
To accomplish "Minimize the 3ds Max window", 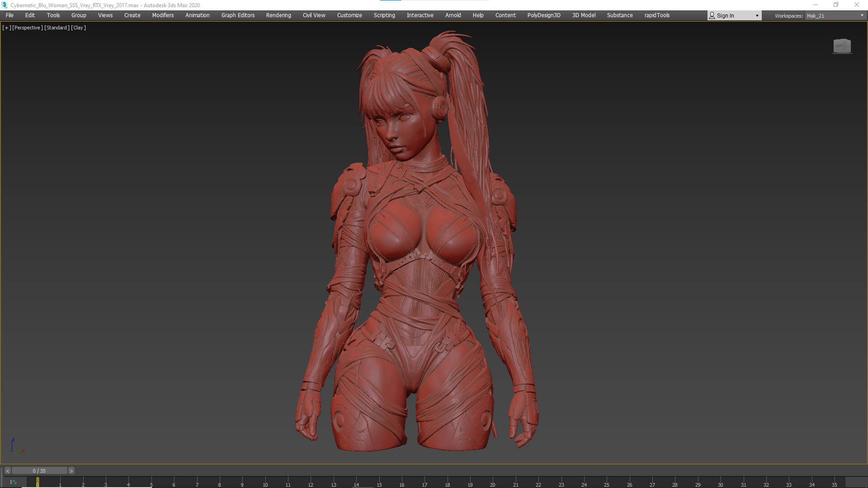I will pyautogui.click(x=815, y=5).
